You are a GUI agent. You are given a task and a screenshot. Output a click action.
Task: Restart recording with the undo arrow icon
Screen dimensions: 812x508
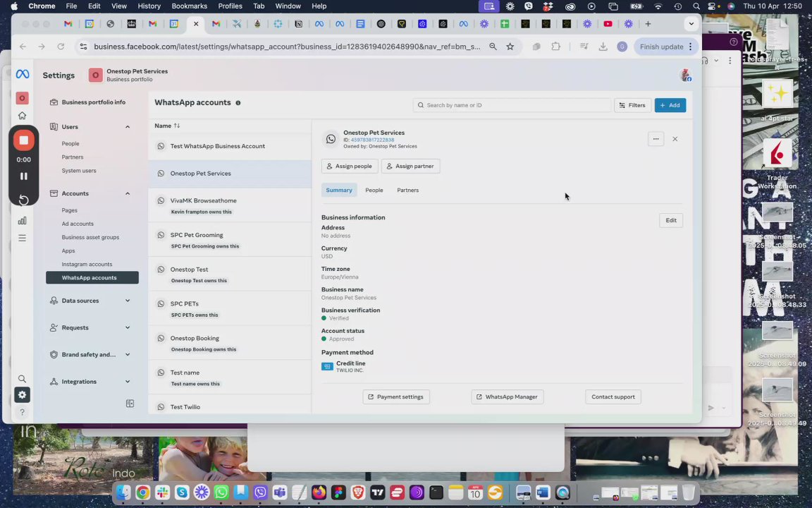[x=24, y=200]
